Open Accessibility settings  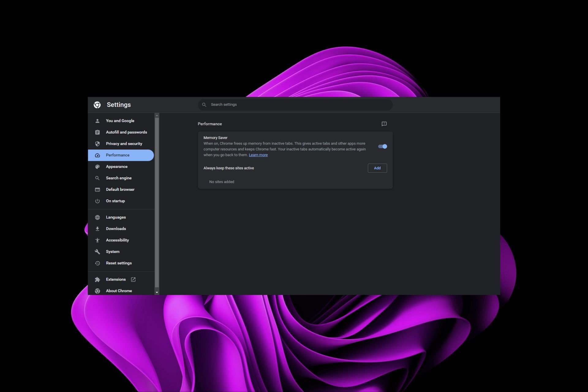point(121,240)
